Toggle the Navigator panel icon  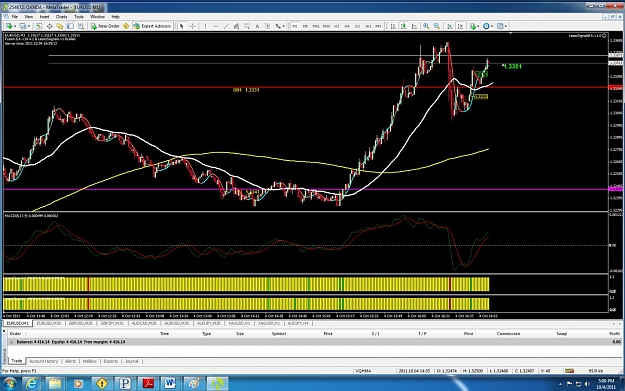pyautogui.click(x=60, y=26)
